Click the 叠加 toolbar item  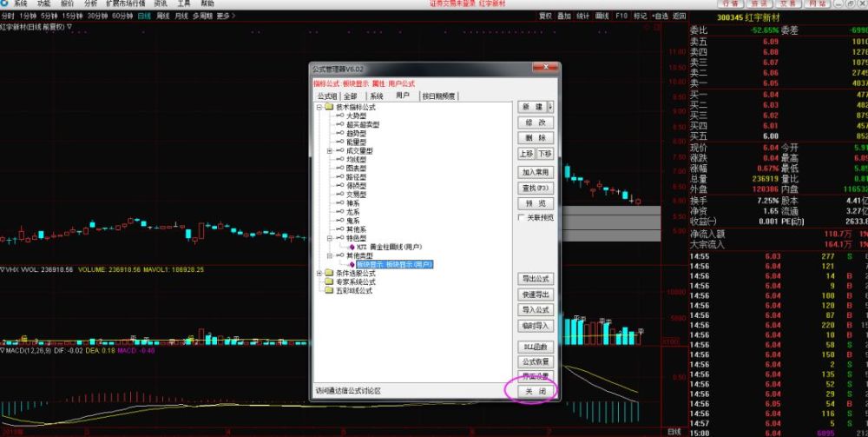564,16
